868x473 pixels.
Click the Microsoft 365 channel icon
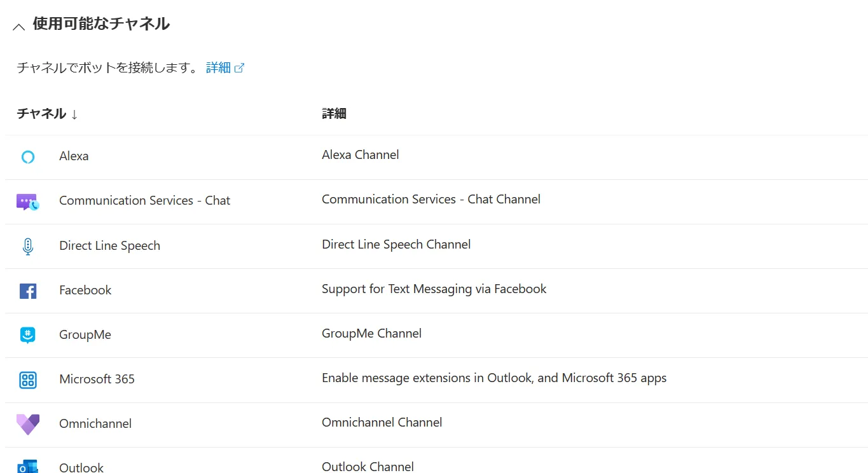pos(27,380)
